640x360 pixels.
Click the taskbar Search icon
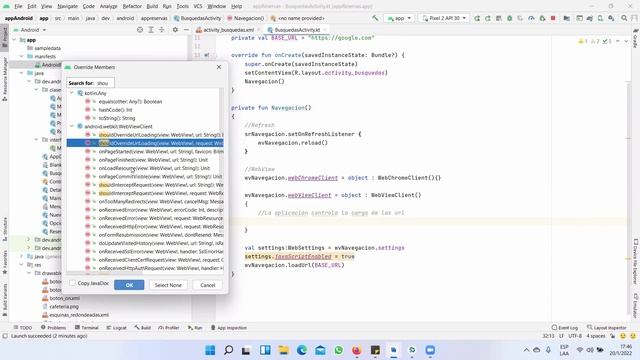pyautogui.click(x=229, y=350)
